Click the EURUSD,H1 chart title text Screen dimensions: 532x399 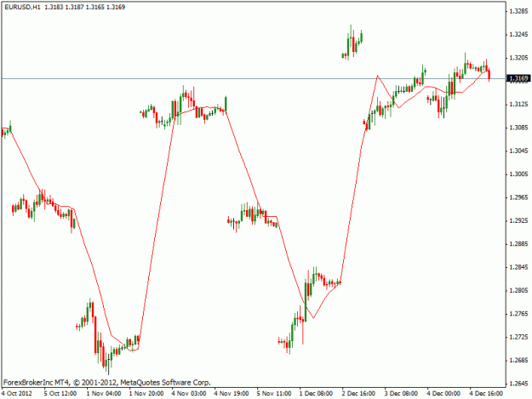click(x=22, y=7)
